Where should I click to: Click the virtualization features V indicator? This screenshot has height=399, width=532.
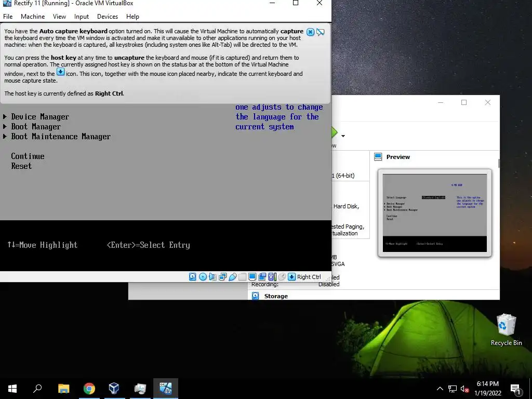click(272, 277)
